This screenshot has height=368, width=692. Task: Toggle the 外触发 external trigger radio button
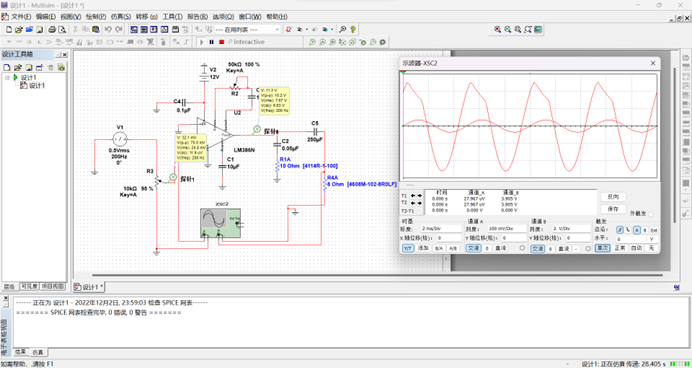tap(651, 214)
